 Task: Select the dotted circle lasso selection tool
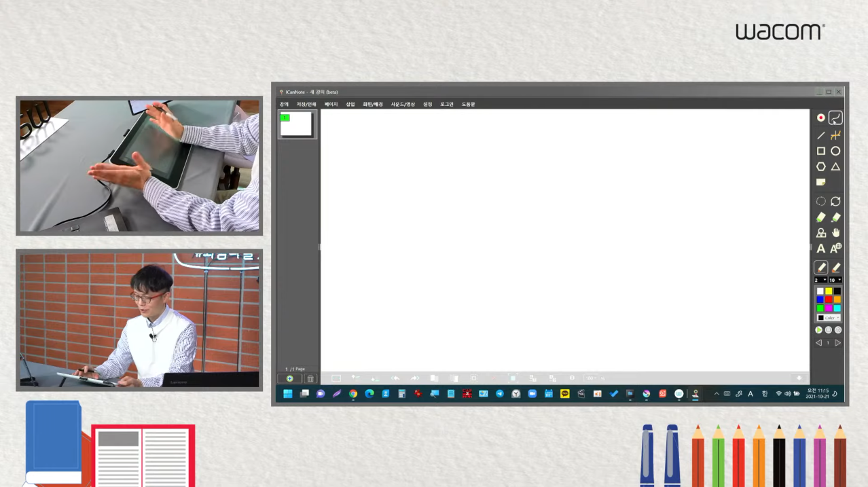[820, 201]
